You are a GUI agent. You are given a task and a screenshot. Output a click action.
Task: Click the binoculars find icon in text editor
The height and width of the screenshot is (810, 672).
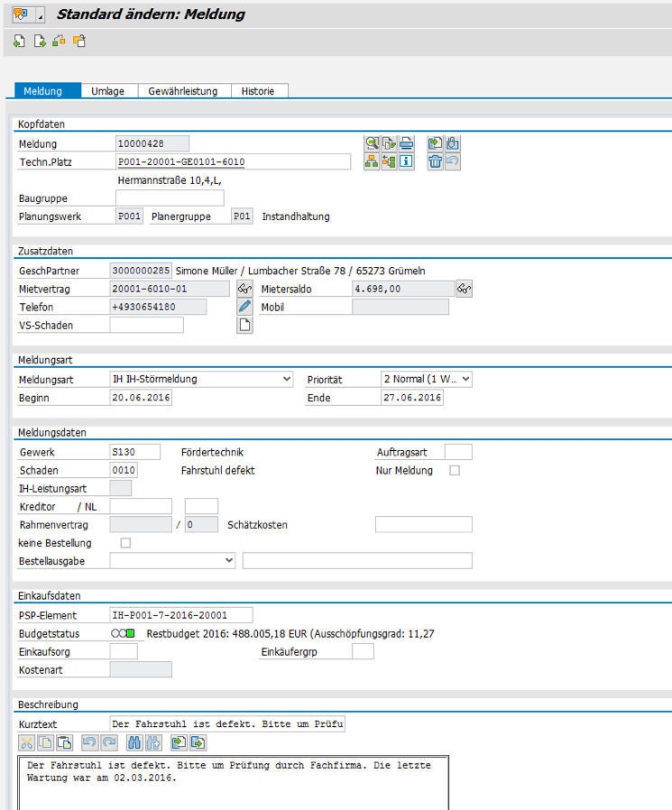pyautogui.click(x=134, y=742)
